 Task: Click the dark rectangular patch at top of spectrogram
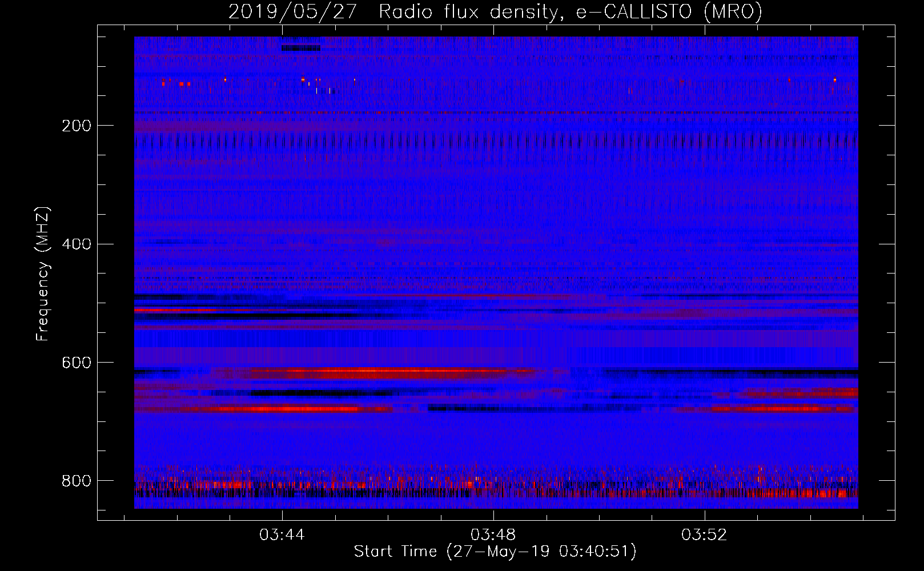[x=301, y=48]
